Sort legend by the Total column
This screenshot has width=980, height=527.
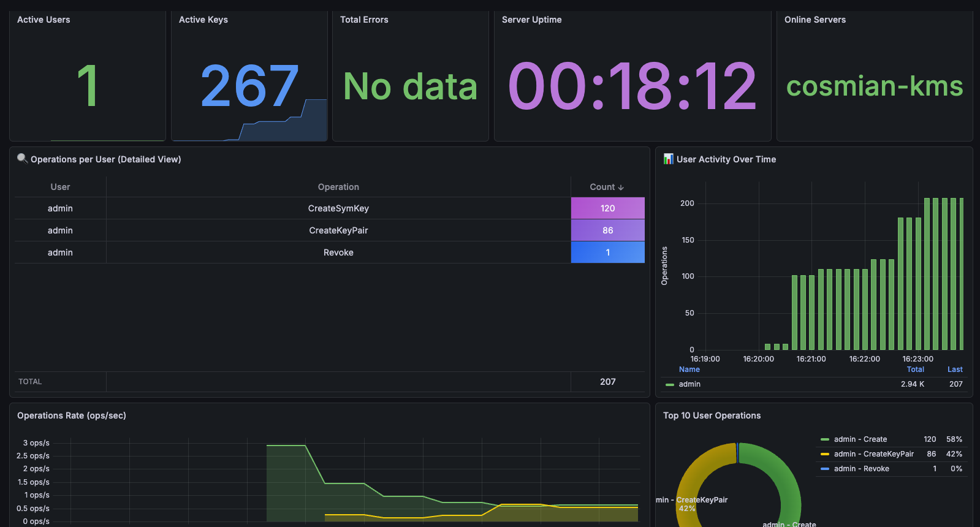(915, 370)
